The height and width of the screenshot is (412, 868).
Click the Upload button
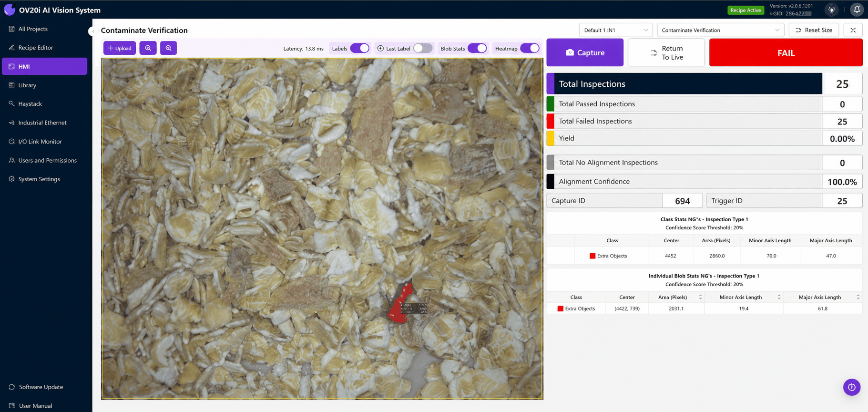(120, 48)
